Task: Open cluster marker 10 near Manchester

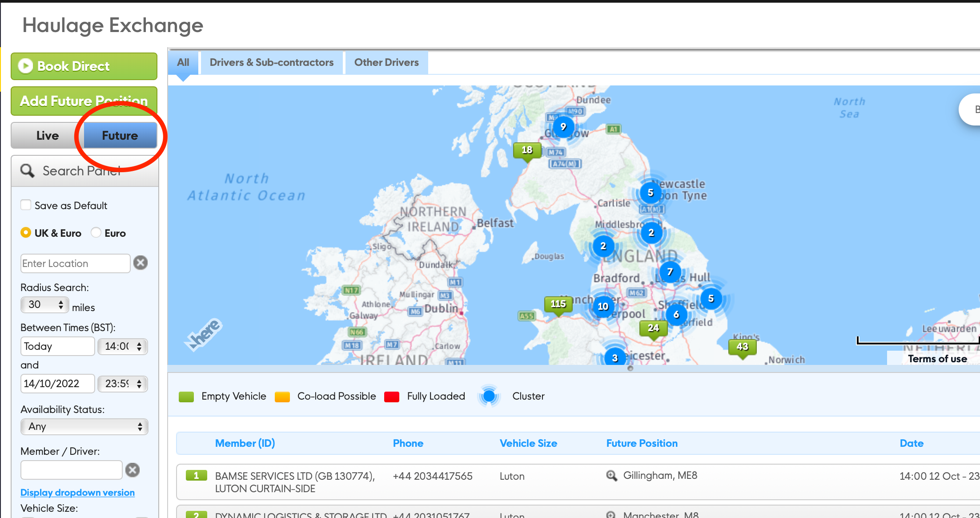Action: (x=603, y=307)
